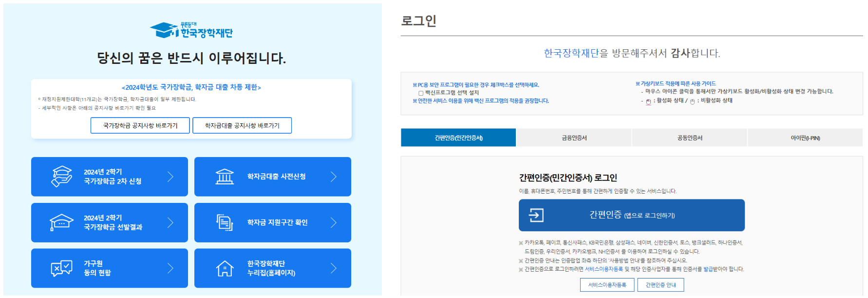Click the virtual keyboard 비활성화 상태 mouse icon
Screen dimensions: 868x298
click(692, 101)
